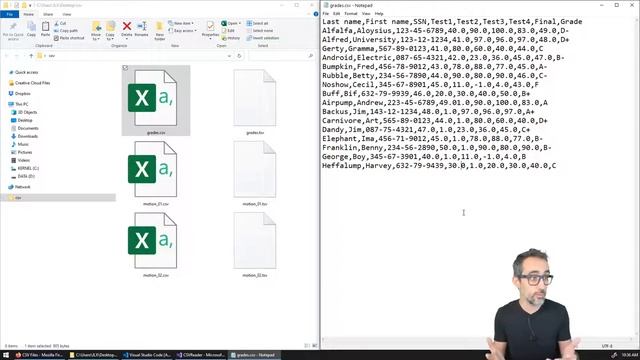640x360 pixels.
Task: Toggle the checkbox on grades.csv thumbnail
Action: coord(125,68)
